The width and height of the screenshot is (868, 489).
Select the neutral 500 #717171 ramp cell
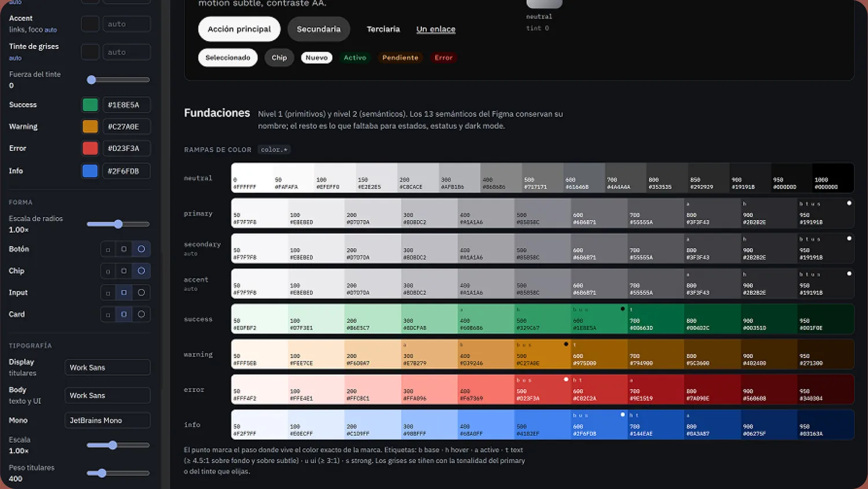[542, 178]
